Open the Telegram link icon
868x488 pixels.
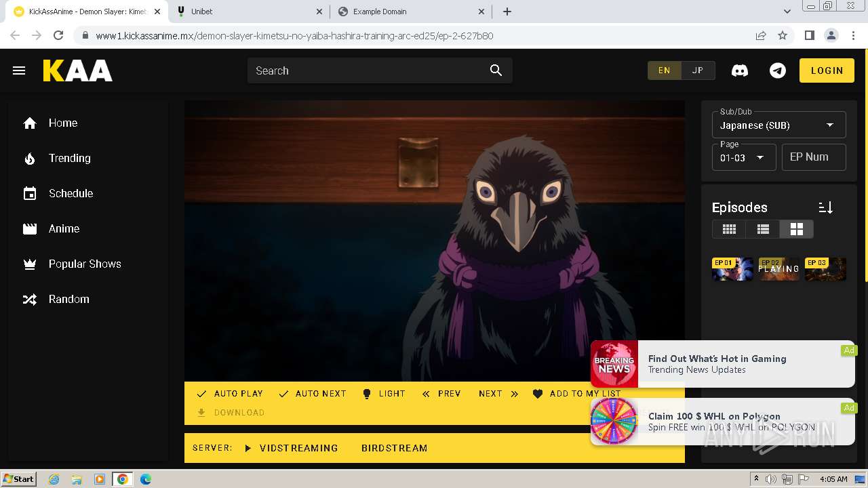coord(778,70)
